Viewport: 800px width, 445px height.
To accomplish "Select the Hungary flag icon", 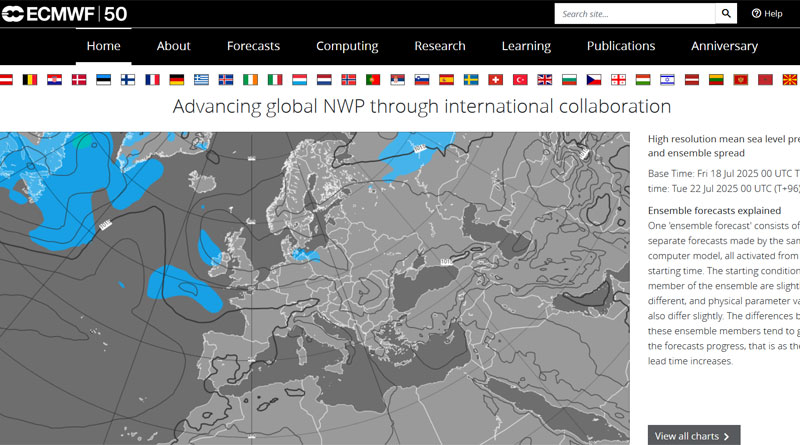I will point(642,80).
